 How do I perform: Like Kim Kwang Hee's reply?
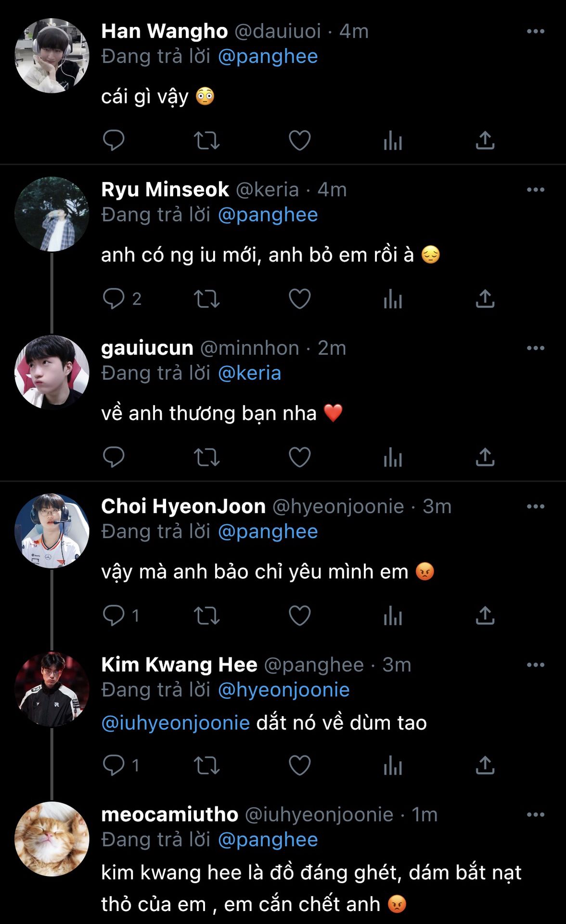pyautogui.click(x=299, y=765)
